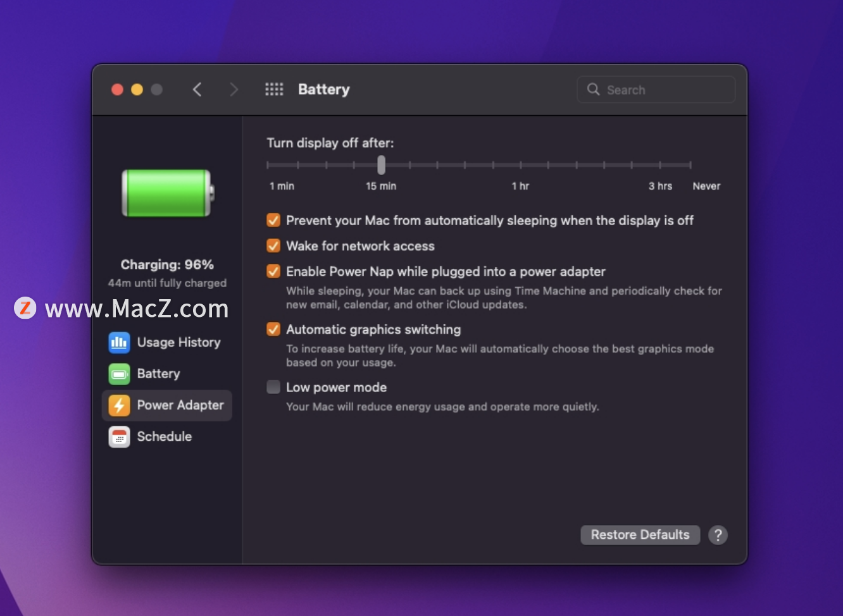843x616 pixels.
Task: Click 44m until fully charged text
Action: click(167, 283)
